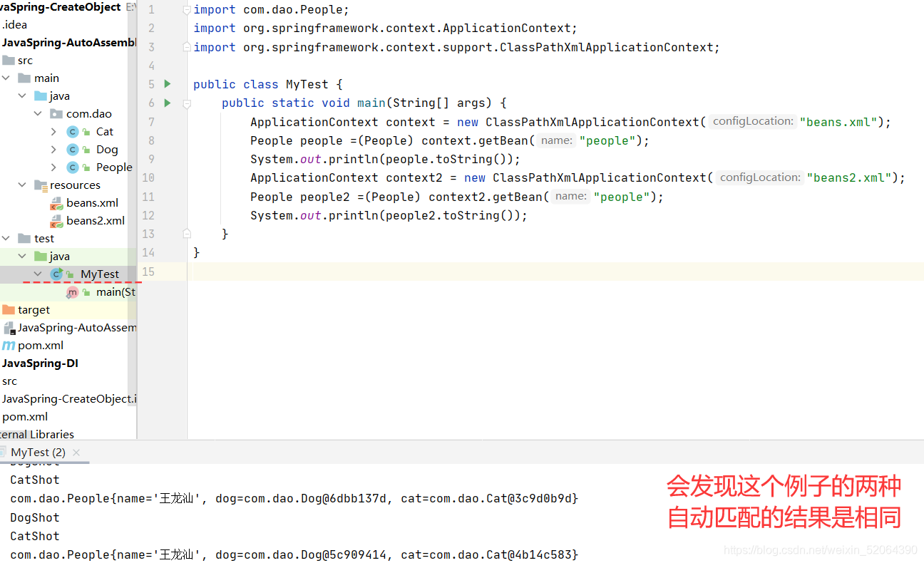Image resolution: width=924 pixels, height=563 pixels.
Task: Click the run gutter icon beside main method
Action: (x=168, y=103)
